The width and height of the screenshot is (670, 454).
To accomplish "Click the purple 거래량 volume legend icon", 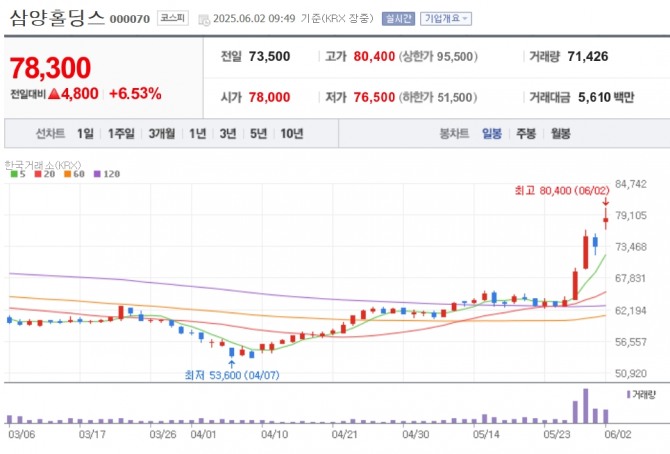I will tap(628, 395).
